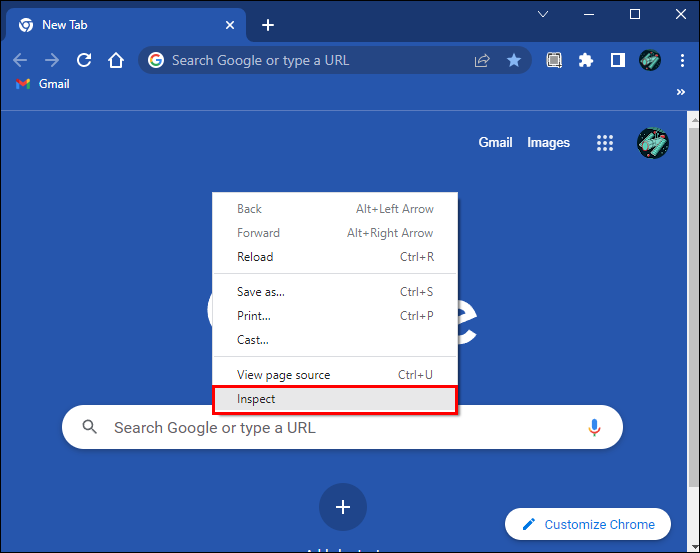
Task: Open Google apps grid icon
Action: (x=605, y=143)
